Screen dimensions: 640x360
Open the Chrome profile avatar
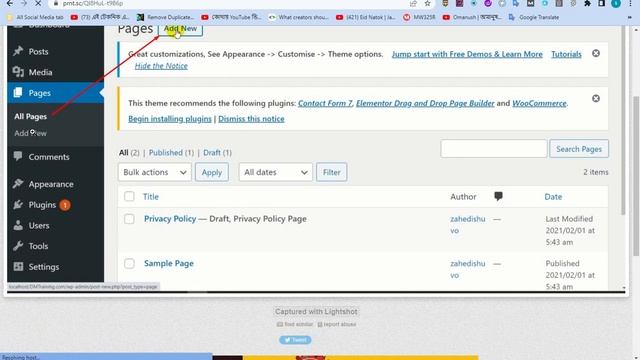616,3
